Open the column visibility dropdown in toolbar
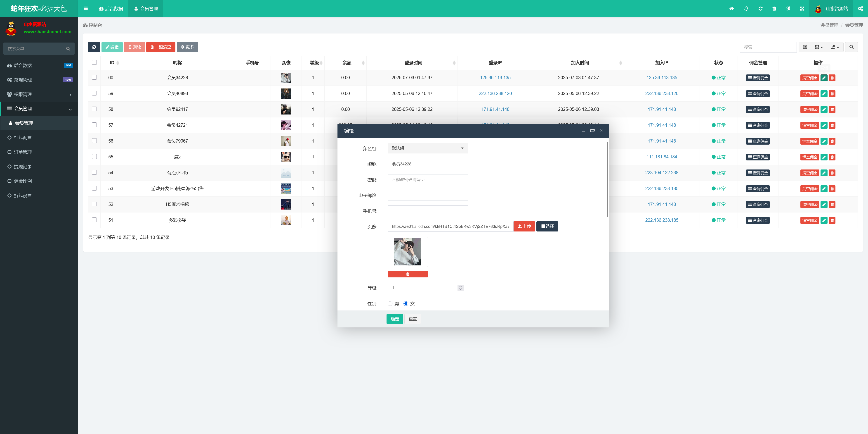This screenshot has width=868, height=434. point(818,47)
